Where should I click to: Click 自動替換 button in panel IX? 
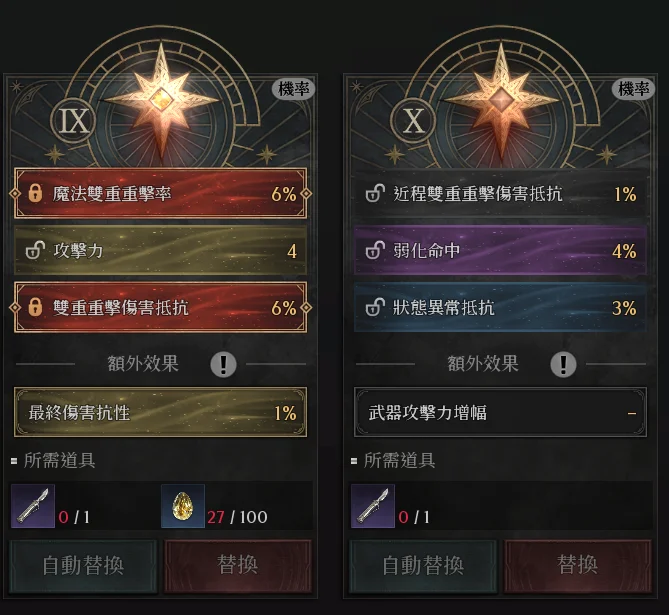[83, 565]
